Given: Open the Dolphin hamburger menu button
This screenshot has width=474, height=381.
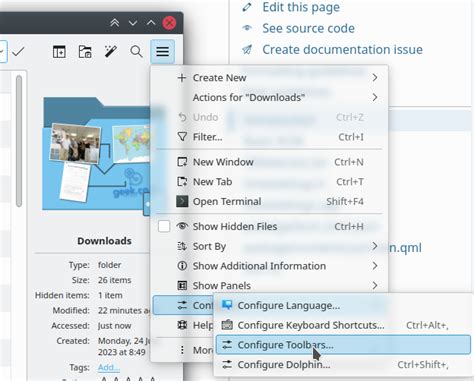Looking at the screenshot, I should (x=162, y=51).
